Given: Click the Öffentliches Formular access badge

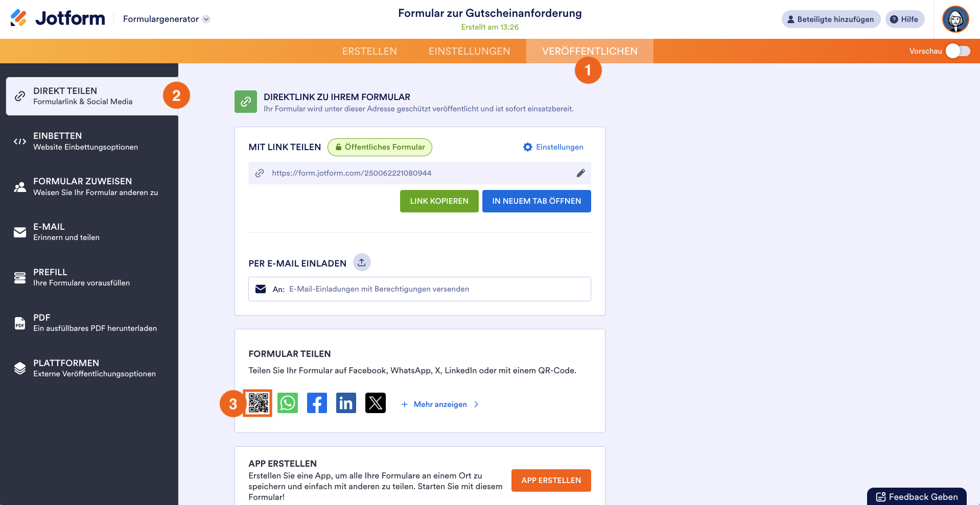Looking at the screenshot, I should pos(380,147).
